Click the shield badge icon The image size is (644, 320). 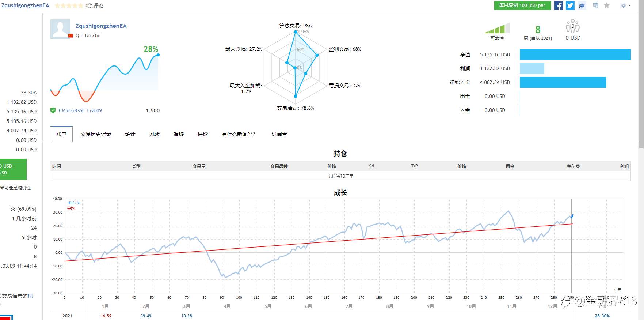(596, 5)
